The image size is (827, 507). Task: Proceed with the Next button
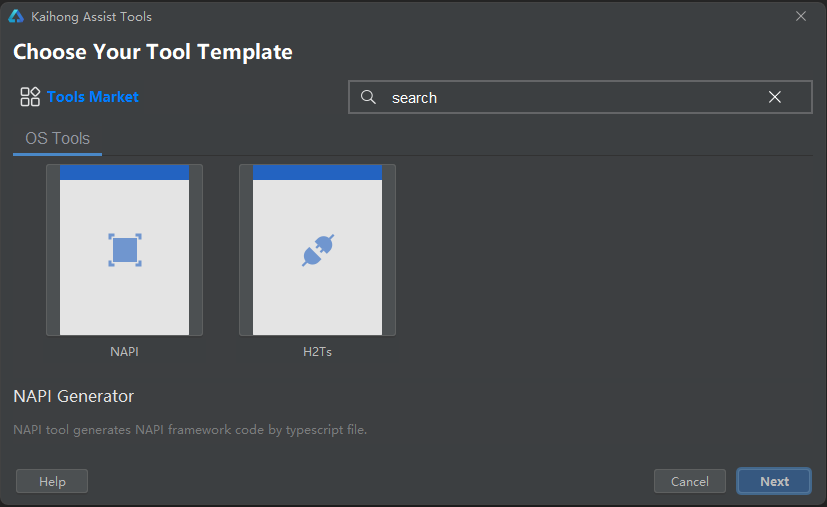774,481
